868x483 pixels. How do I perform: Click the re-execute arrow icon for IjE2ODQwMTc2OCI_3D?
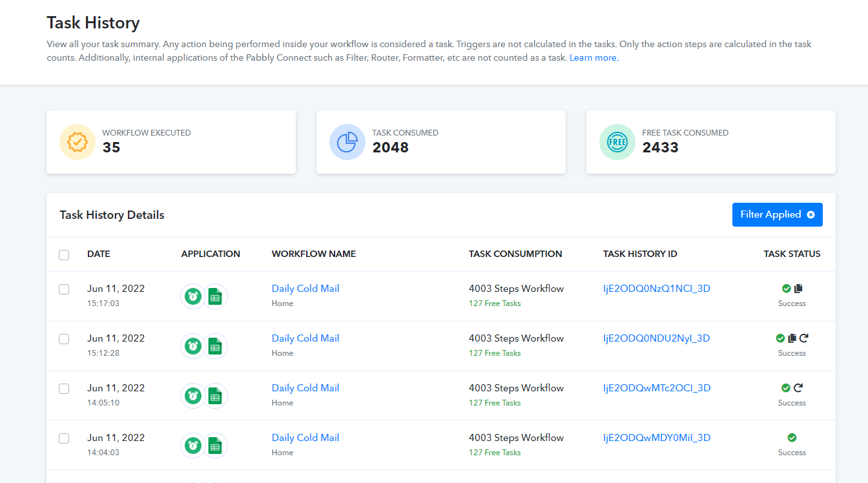[x=798, y=388]
